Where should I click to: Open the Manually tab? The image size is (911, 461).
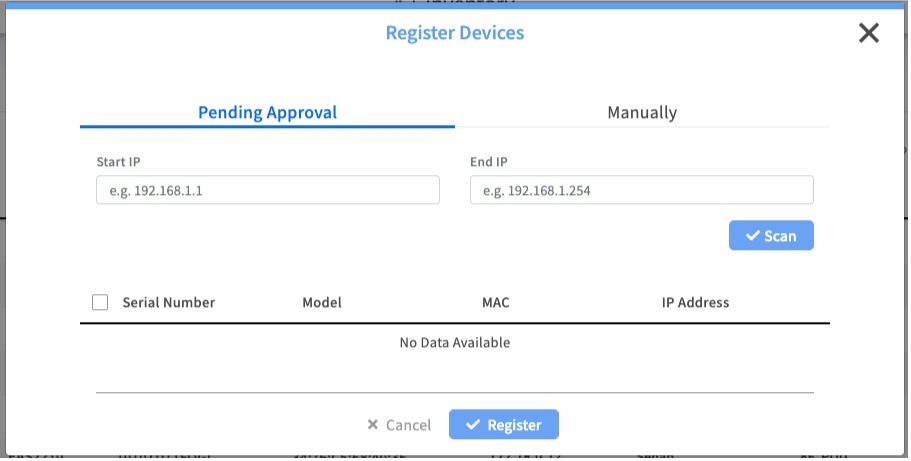click(x=642, y=112)
